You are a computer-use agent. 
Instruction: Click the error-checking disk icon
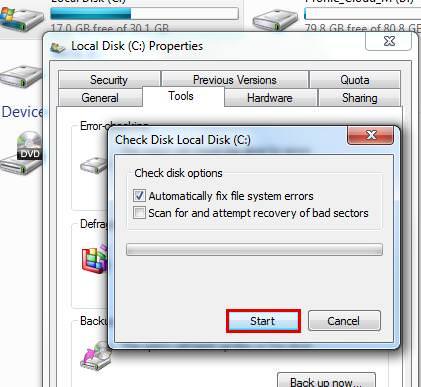[94, 165]
